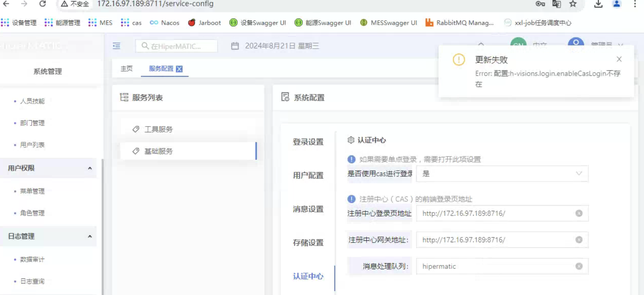Screen dimensions: 644x295
Task: Select the 服务配置 tab
Action: click(x=161, y=69)
